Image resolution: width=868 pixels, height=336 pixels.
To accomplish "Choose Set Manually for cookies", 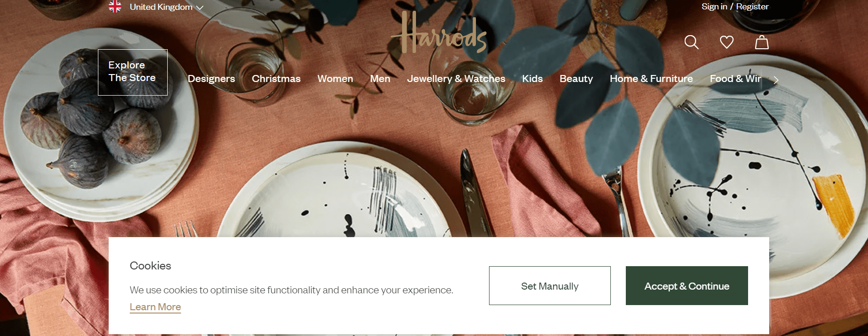I will [x=550, y=286].
